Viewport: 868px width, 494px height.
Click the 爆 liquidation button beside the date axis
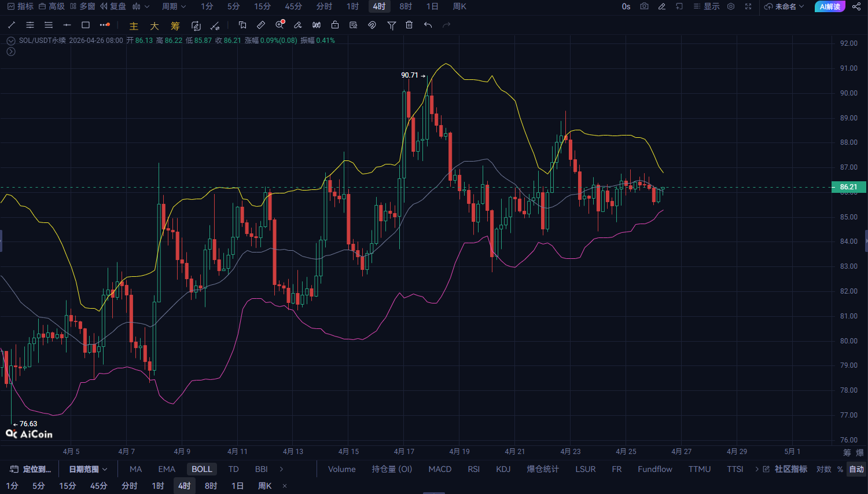860,452
